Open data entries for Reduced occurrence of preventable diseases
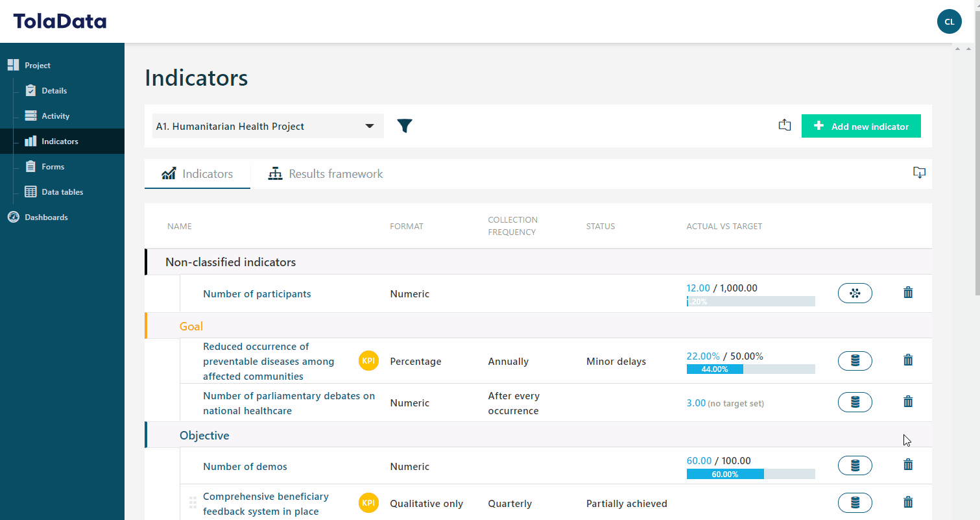This screenshot has width=980, height=520. pos(855,361)
